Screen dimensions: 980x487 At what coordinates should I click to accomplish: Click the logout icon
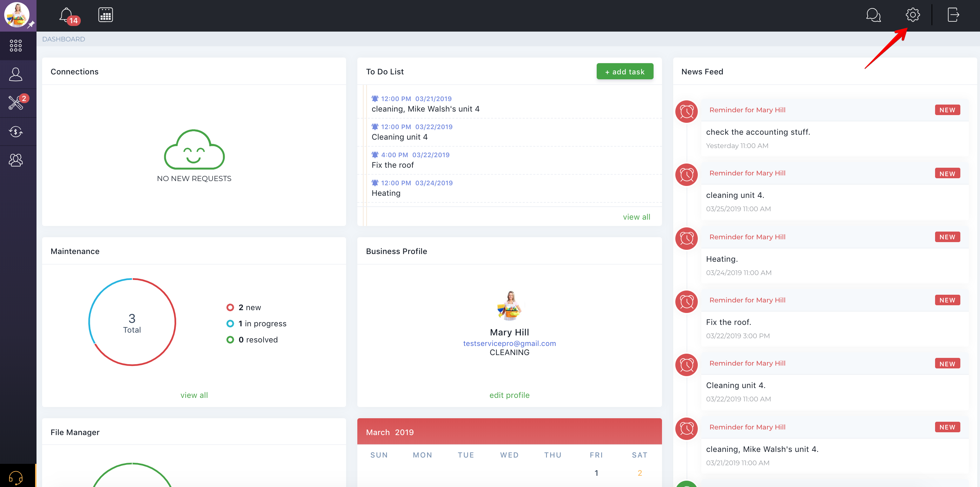click(x=953, y=15)
